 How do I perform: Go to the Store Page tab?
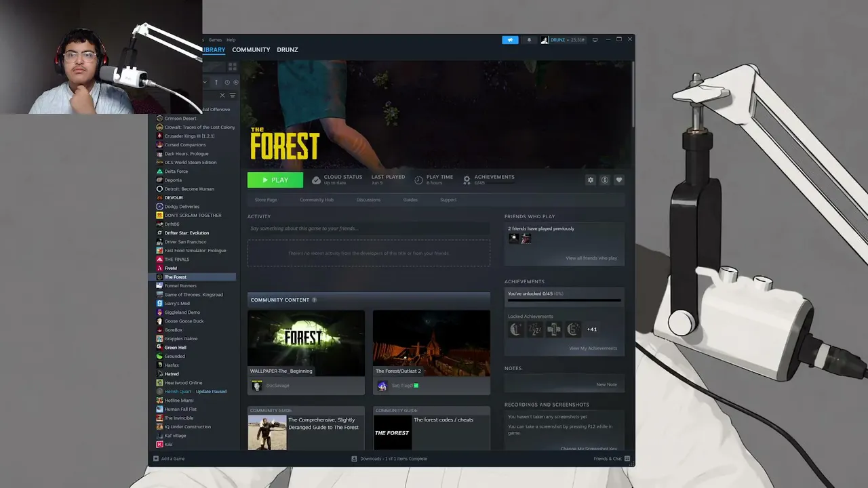coord(266,200)
